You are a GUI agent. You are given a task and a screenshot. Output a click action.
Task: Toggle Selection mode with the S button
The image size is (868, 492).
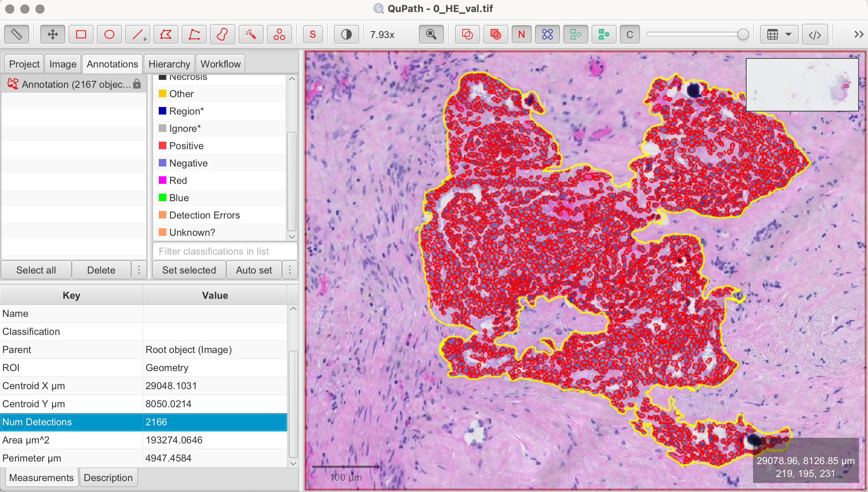coord(313,34)
